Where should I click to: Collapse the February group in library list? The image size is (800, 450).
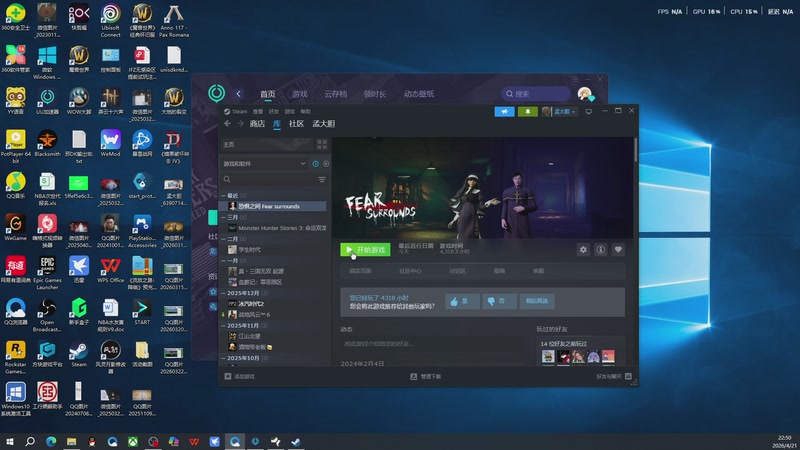point(223,239)
